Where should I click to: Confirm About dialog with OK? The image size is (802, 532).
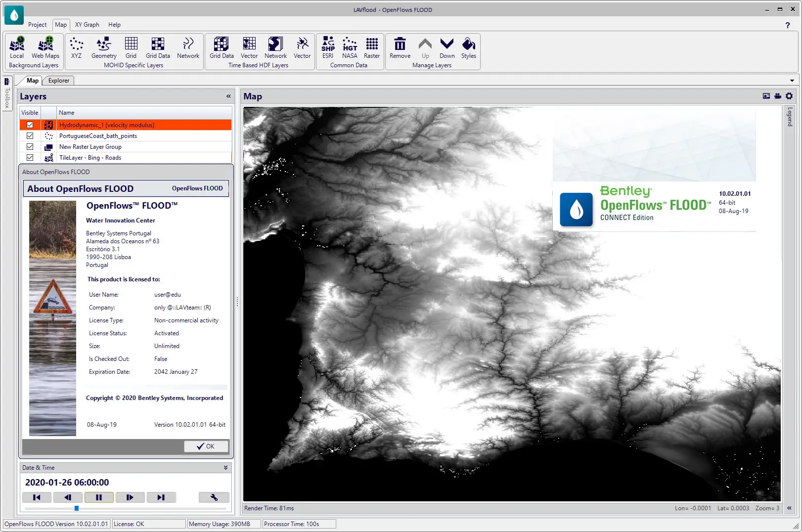pos(206,446)
